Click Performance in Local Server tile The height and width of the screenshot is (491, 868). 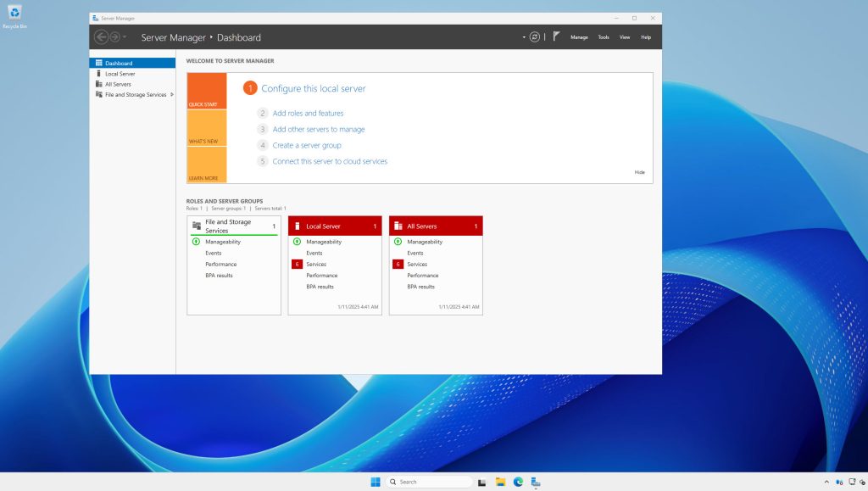(321, 275)
